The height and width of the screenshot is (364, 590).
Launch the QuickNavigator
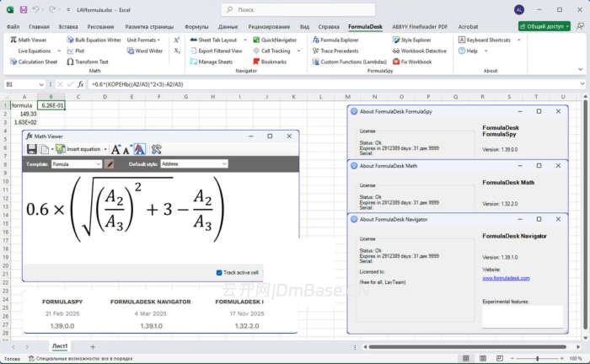click(275, 40)
